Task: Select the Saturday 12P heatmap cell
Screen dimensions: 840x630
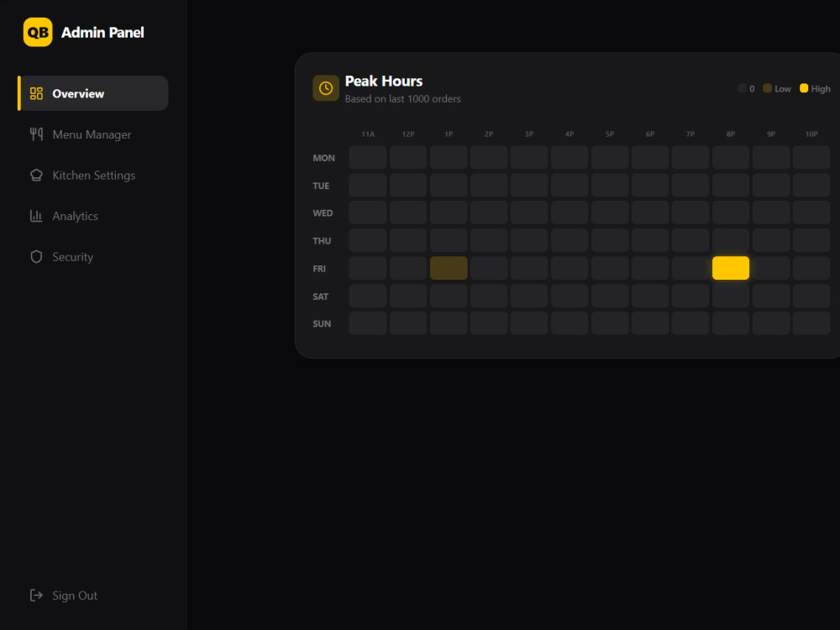Action: tap(408, 296)
